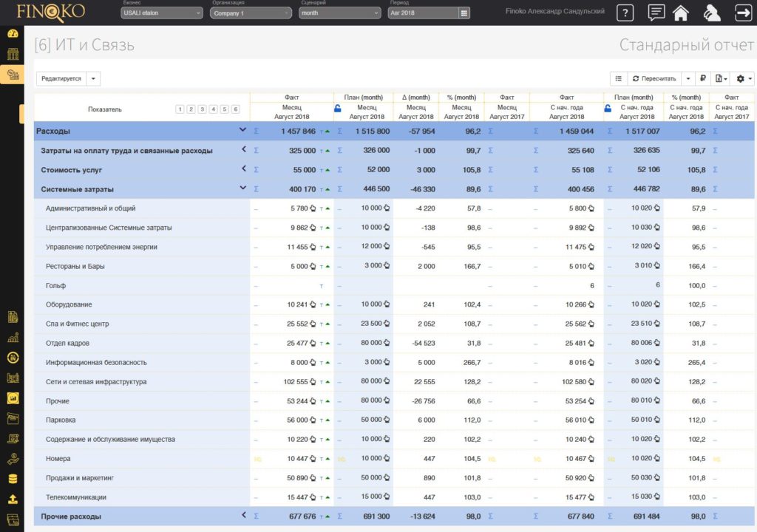Image resolution: width=757 pixels, height=532 pixels.
Task: Open the dashboard gauge icon in sidebar
Action: 13,33
